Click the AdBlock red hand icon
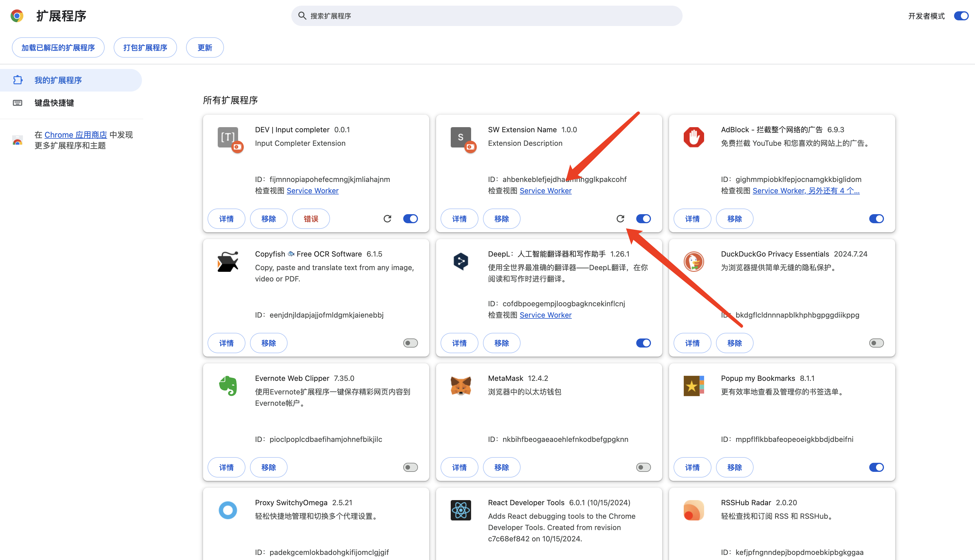The width and height of the screenshot is (975, 560). pos(694,137)
